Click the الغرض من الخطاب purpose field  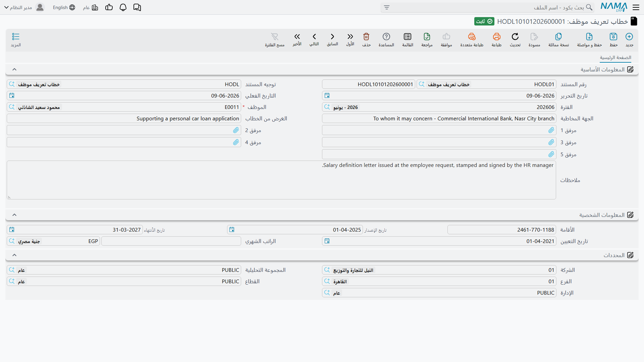pyautogui.click(x=124, y=118)
